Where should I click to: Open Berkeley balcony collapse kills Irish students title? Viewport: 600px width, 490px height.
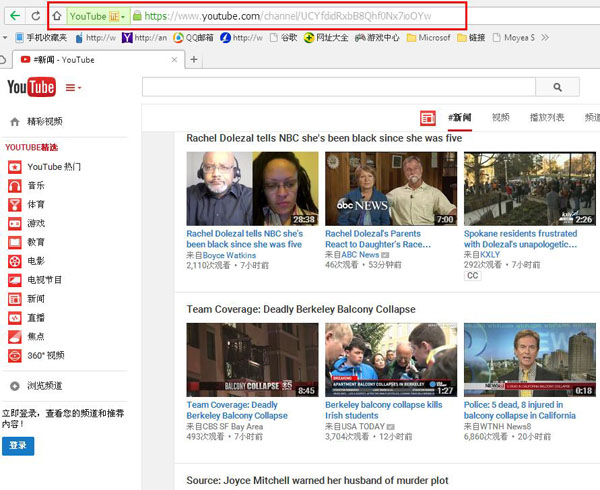[x=384, y=410]
